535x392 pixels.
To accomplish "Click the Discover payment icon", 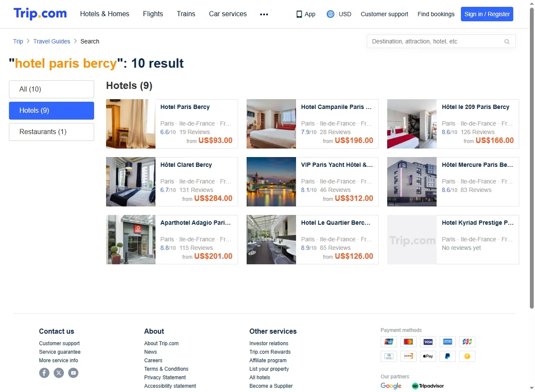I will pyautogui.click(x=408, y=356).
